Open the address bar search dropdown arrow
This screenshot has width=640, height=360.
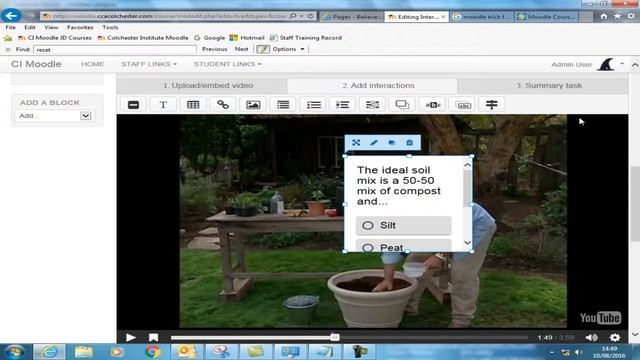pyautogui.click(x=302, y=16)
